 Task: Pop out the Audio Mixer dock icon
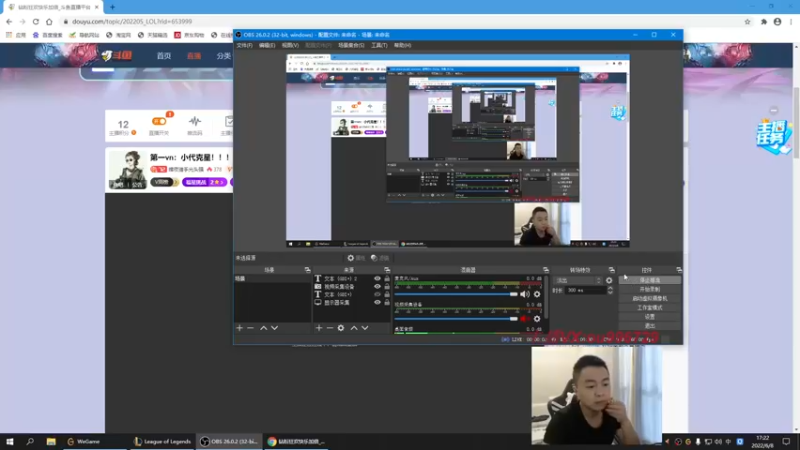pyautogui.click(x=545, y=270)
